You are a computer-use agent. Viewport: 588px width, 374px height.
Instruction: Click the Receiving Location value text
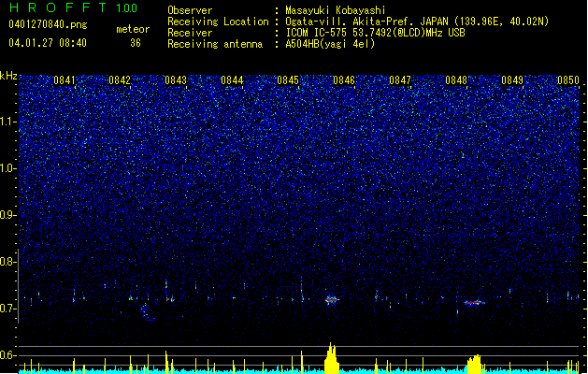click(417, 22)
